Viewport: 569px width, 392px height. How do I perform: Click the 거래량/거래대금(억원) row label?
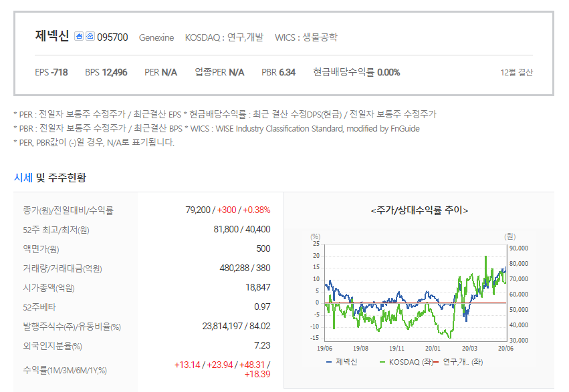[x=62, y=268]
